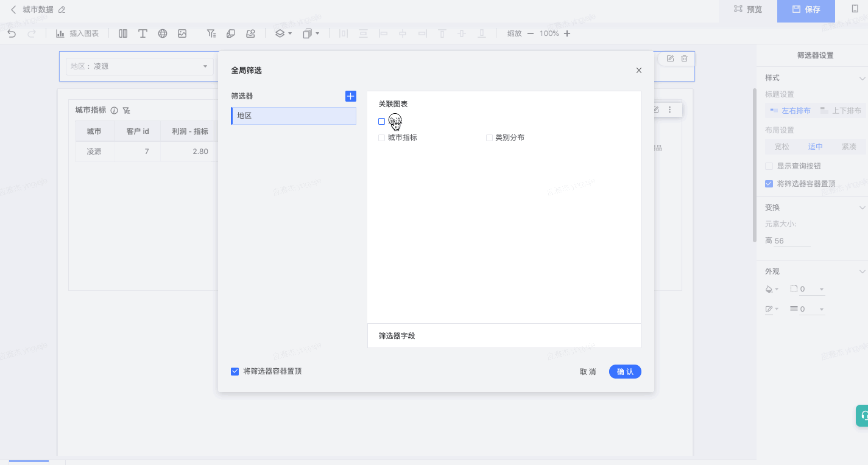Select 左右排布 title layout
868x465 pixels.
790,110
